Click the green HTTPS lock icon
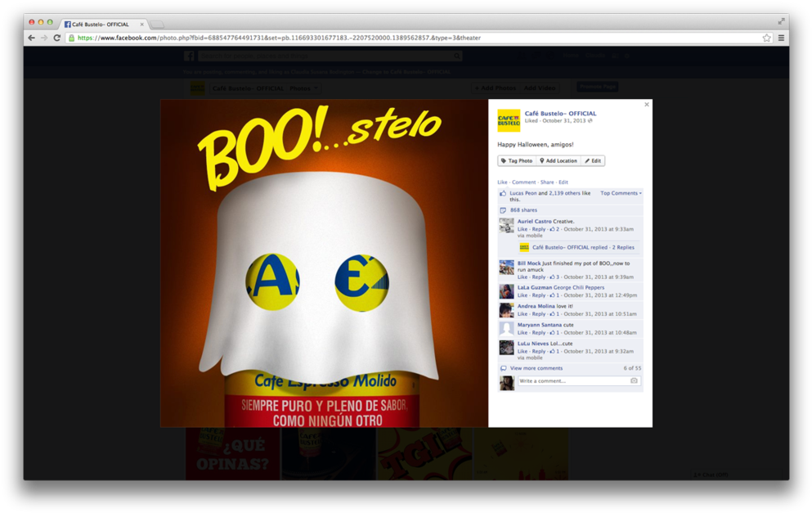The width and height of the screenshot is (812, 513). pos(72,38)
